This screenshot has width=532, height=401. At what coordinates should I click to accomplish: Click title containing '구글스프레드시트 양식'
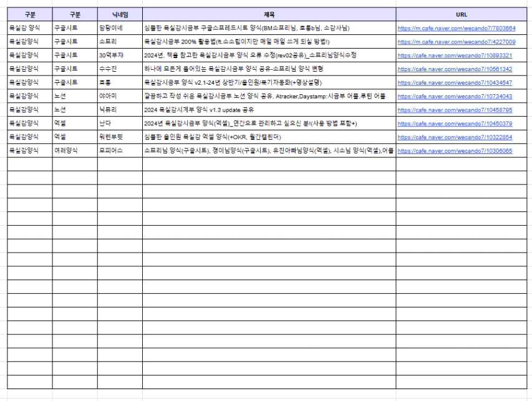269,28
